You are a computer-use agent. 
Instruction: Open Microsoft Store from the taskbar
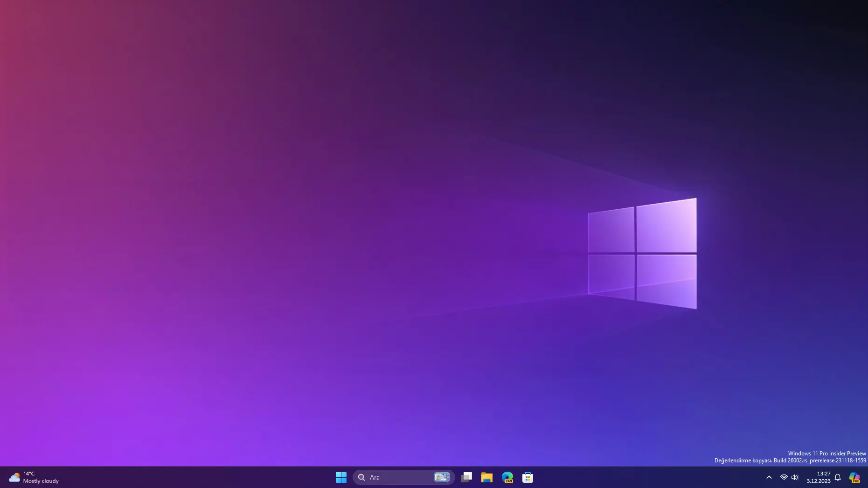[x=528, y=477]
